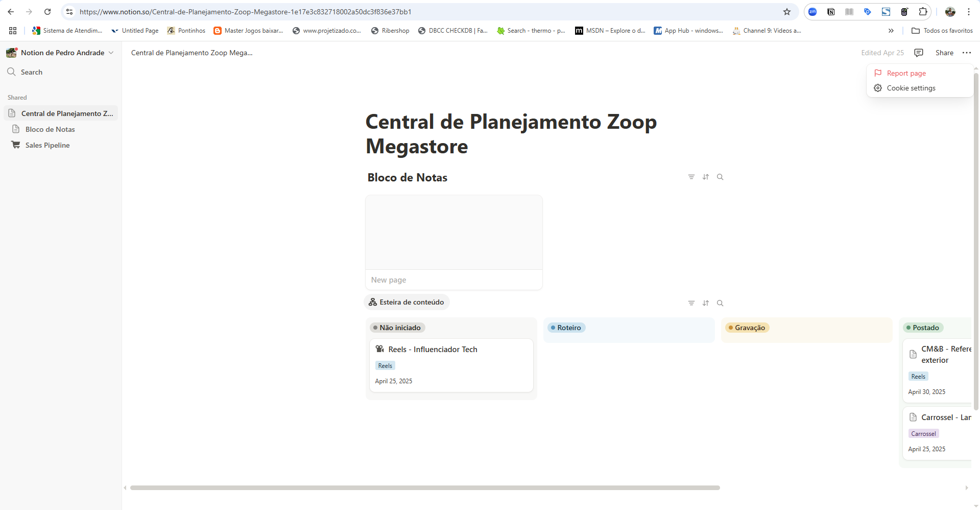The image size is (980, 510).
Task: Click the Reels tag on Influenciador Tech card
Action: [385, 365]
